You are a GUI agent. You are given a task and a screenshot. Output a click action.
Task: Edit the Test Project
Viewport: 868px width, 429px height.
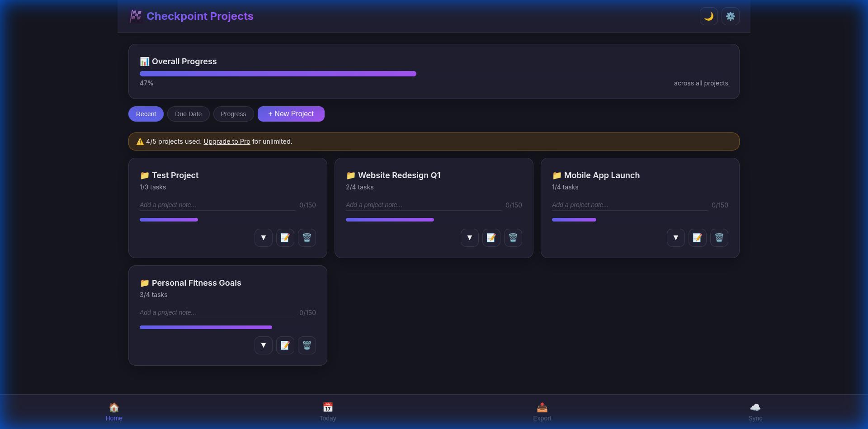click(285, 238)
